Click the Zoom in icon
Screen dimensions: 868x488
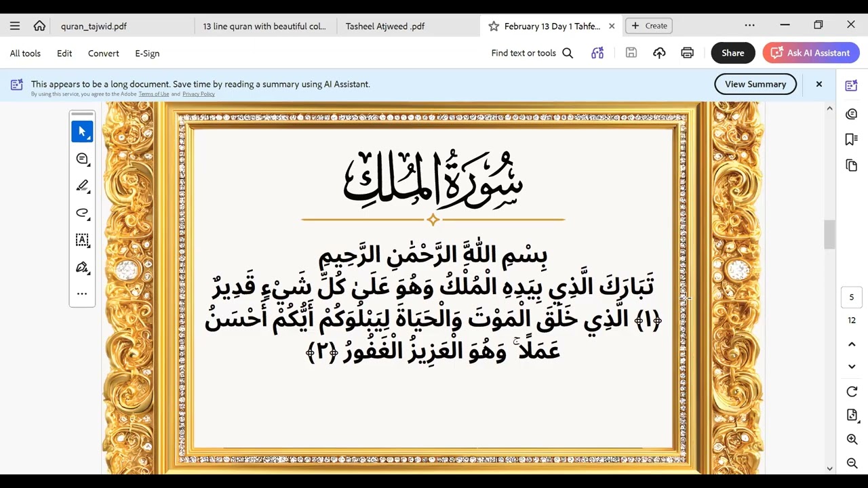[852, 439]
